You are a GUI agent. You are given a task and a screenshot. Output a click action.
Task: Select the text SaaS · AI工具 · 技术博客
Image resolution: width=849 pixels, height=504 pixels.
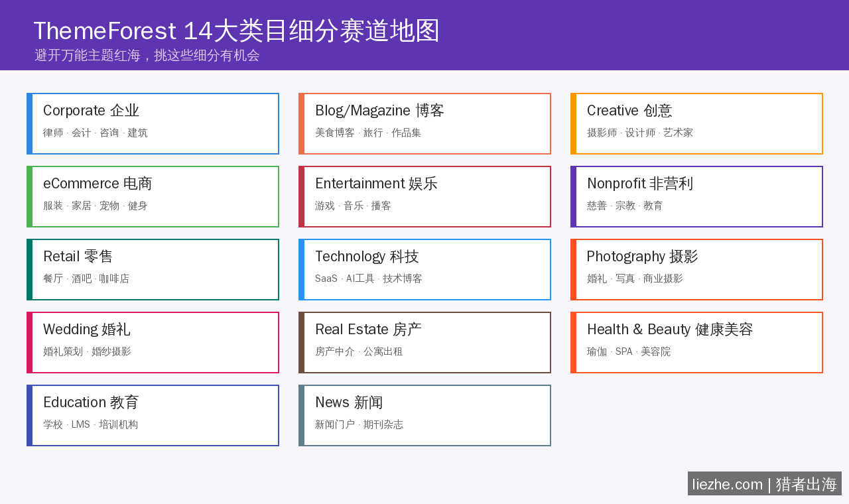tap(369, 279)
